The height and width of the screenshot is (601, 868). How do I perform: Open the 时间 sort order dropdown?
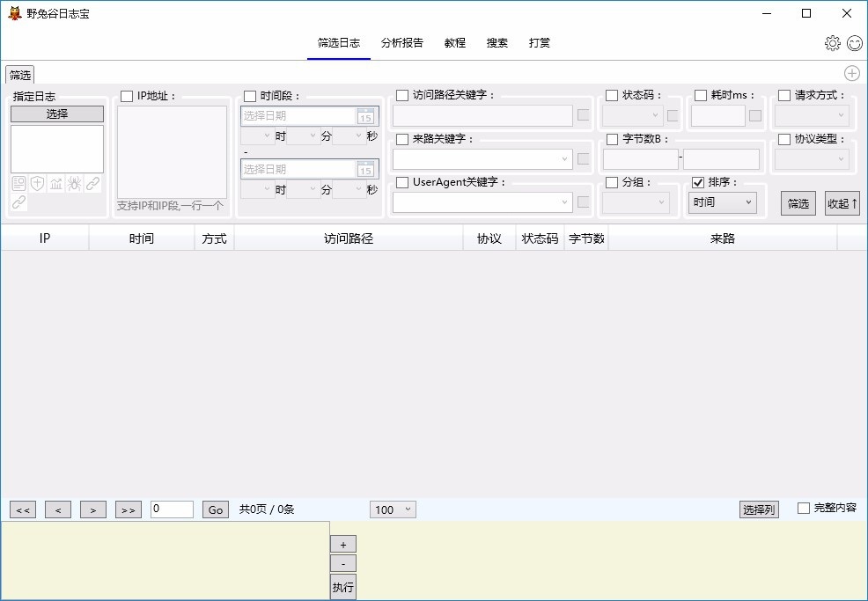click(x=722, y=202)
